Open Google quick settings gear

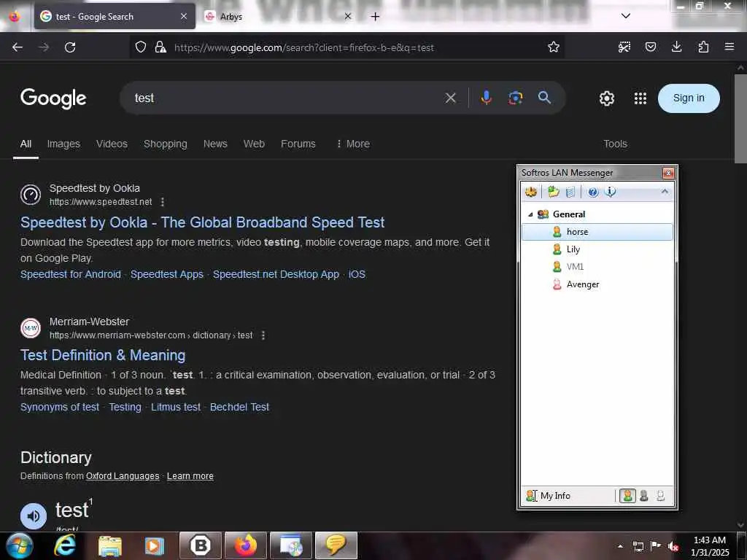pos(606,98)
